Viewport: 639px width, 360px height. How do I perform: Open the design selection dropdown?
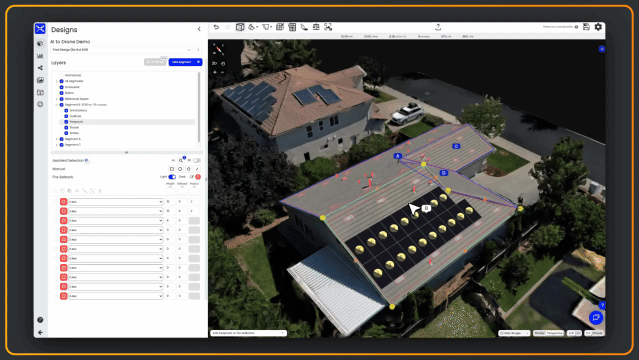coord(121,50)
